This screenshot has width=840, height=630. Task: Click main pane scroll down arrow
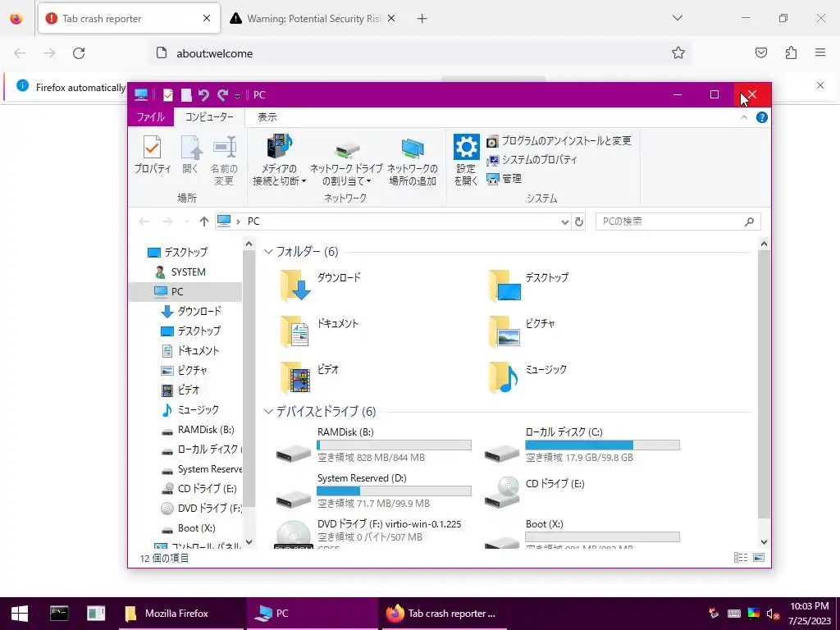[764, 542]
